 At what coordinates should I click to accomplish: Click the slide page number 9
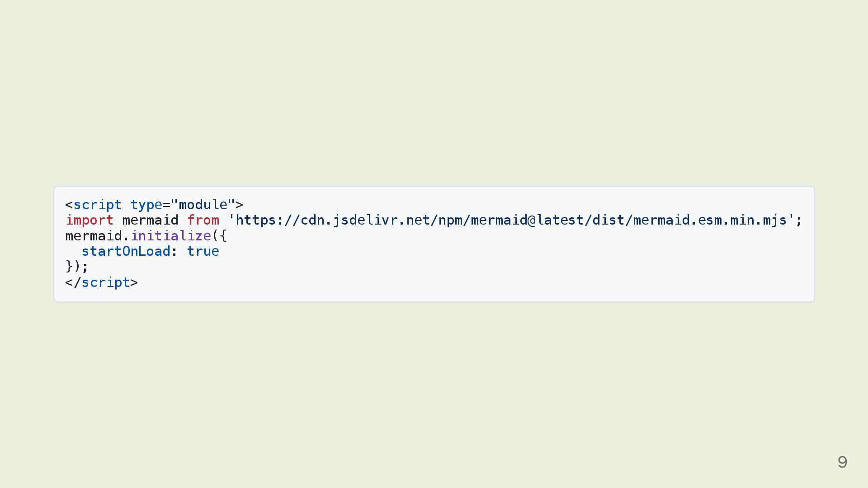tap(842, 462)
